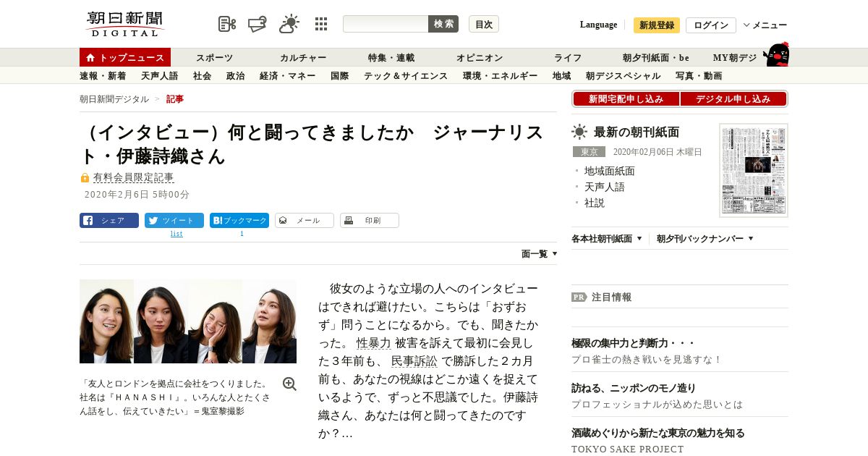
Task: Open the カルチャー section tab
Action: 303,57
